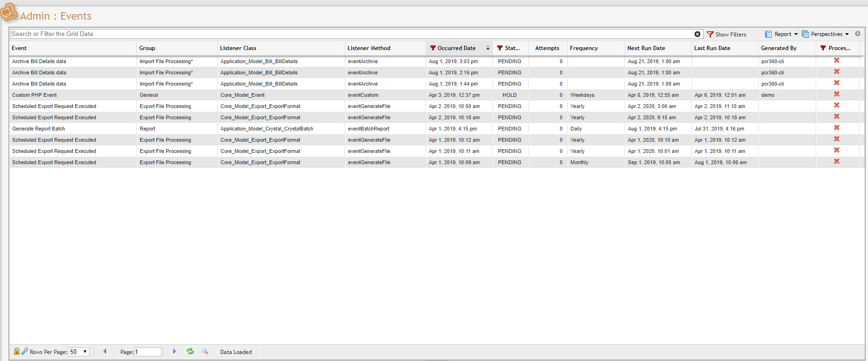868x361 pixels.
Task: Toggle Processed flag on Generate Report Batch row
Action: tap(837, 128)
